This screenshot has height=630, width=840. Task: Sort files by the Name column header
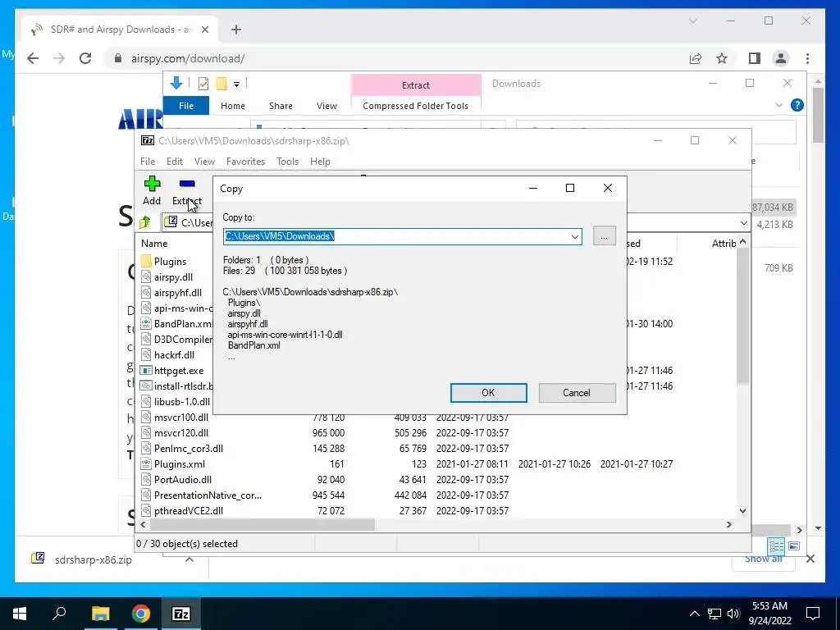pyautogui.click(x=154, y=243)
